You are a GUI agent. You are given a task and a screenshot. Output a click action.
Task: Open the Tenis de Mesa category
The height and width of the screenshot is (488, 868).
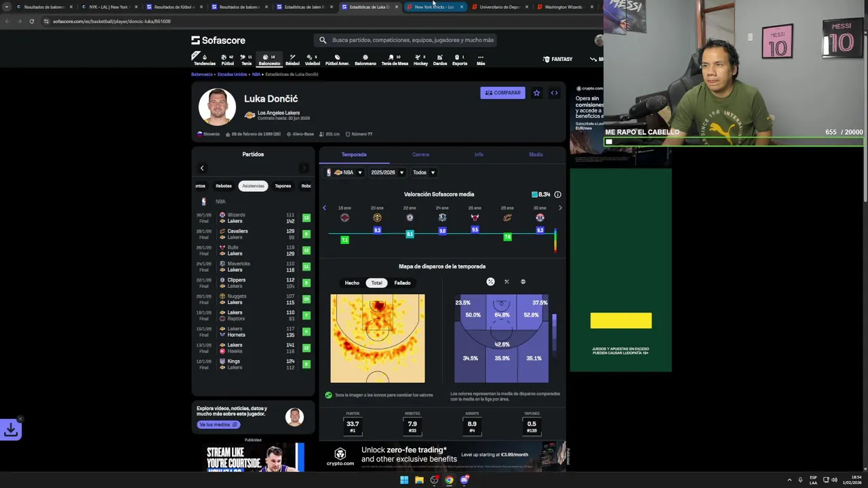coord(395,60)
